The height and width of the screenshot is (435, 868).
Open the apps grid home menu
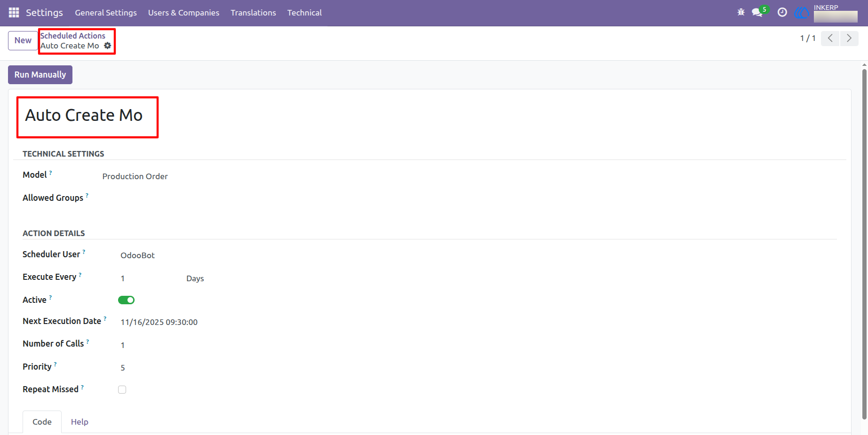coord(14,13)
